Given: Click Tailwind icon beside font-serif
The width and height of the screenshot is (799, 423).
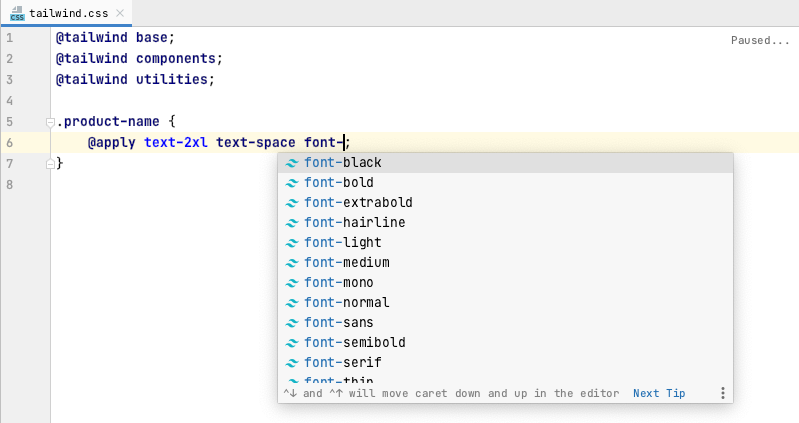Looking at the screenshot, I should pyautogui.click(x=291, y=363).
